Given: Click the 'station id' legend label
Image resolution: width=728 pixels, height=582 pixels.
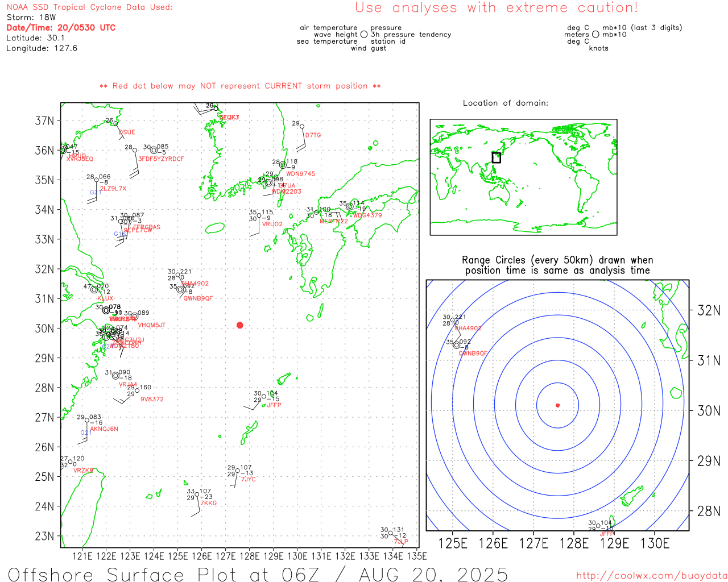Looking at the screenshot, I should click(388, 41).
